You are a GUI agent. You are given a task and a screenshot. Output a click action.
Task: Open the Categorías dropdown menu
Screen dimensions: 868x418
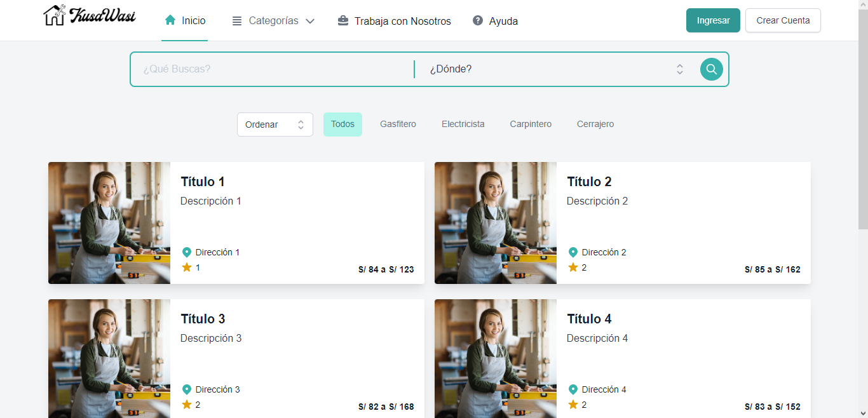coord(273,21)
